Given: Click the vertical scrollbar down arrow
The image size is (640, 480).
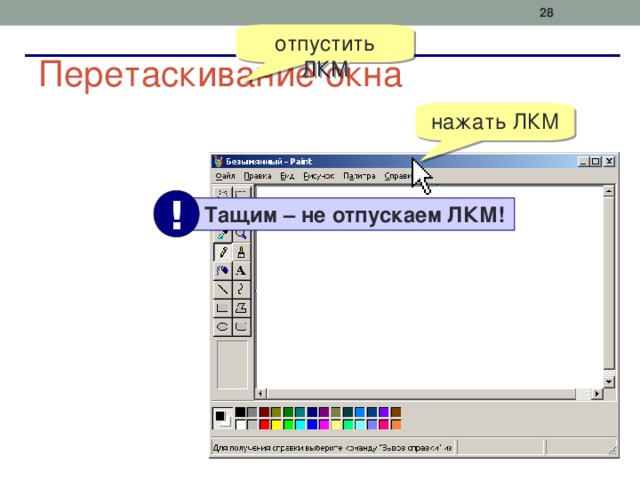Looking at the screenshot, I should pyautogui.click(x=609, y=382).
